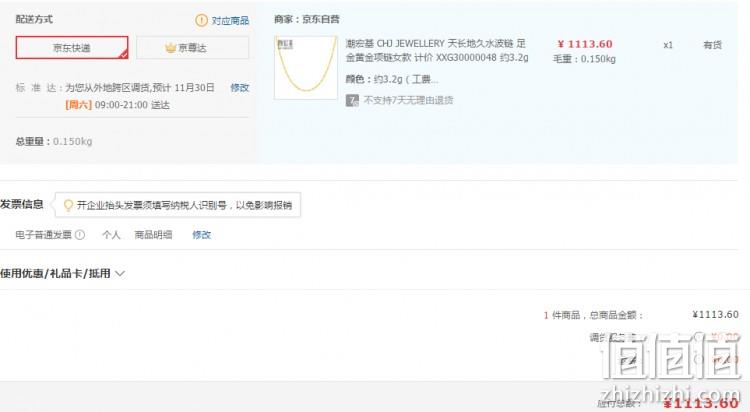750x412 pixels.
Task: Click the 商品明细 invoice content text
Action: (153, 234)
